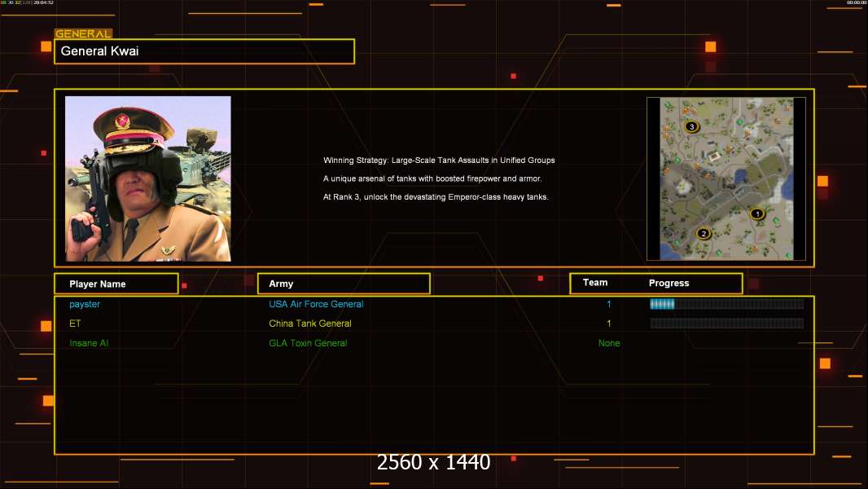The width and height of the screenshot is (868, 489).
Task: Click the unique arsenal of tanks line
Action: tap(432, 178)
